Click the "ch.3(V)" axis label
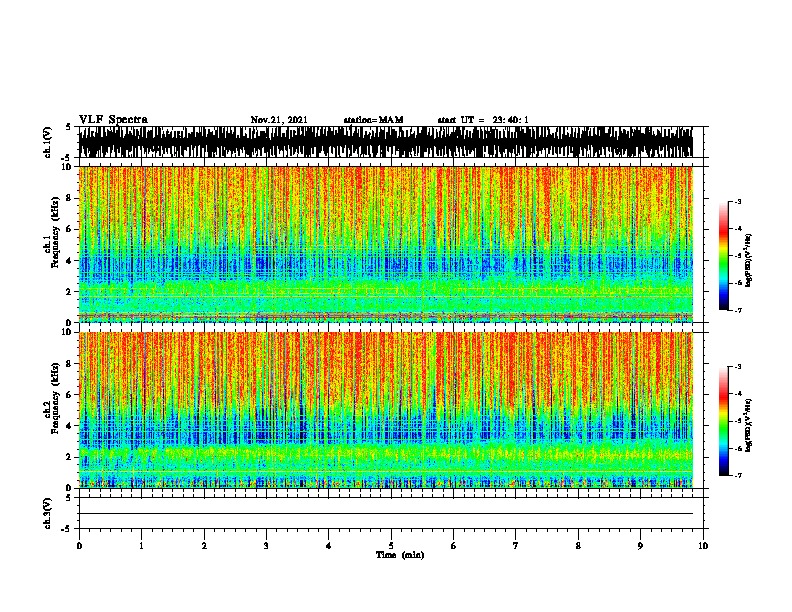Image resolution: width=792 pixels, height=612 pixels. click(48, 514)
